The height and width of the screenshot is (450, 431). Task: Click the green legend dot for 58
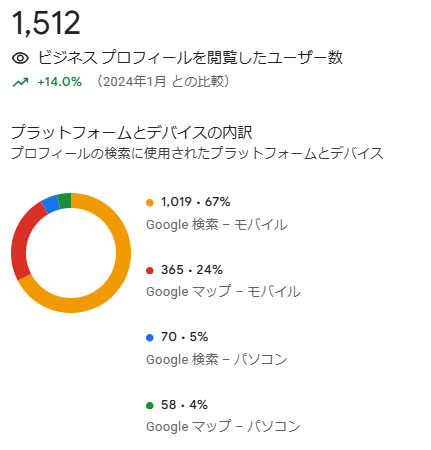(x=150, y=405)
